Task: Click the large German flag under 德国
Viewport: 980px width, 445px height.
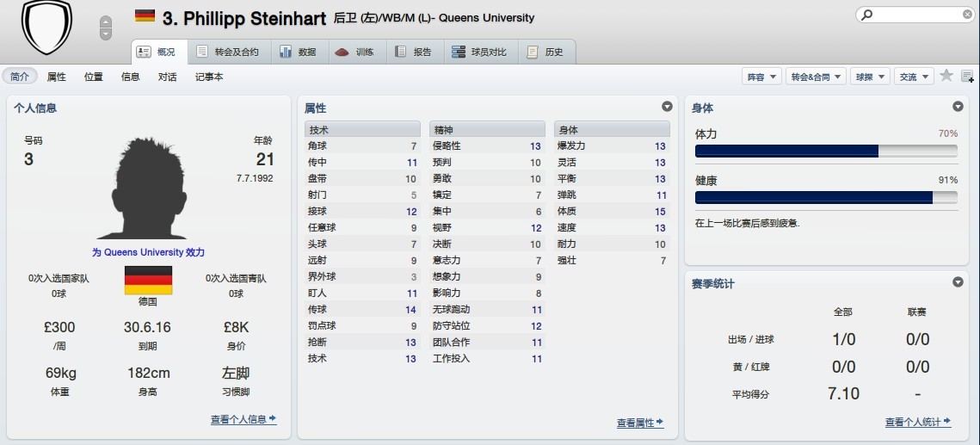Action: (x=148, y=281)
